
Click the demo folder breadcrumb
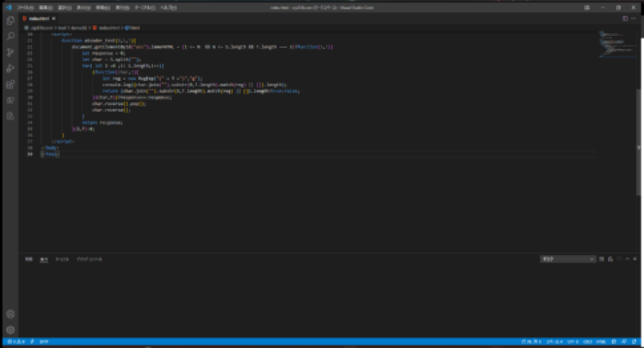point(79,28)
